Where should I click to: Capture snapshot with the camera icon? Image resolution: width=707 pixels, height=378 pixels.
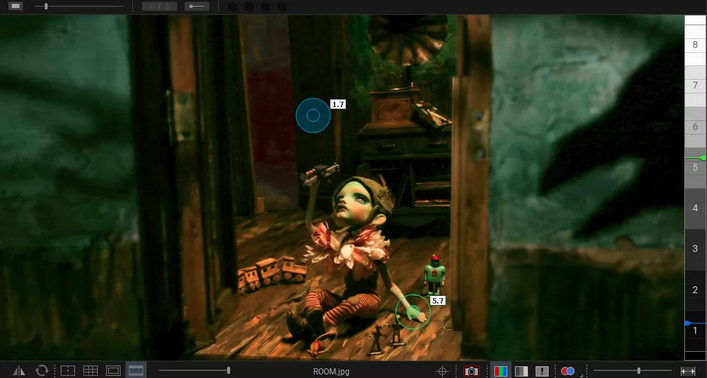click(x=471, y=371)
